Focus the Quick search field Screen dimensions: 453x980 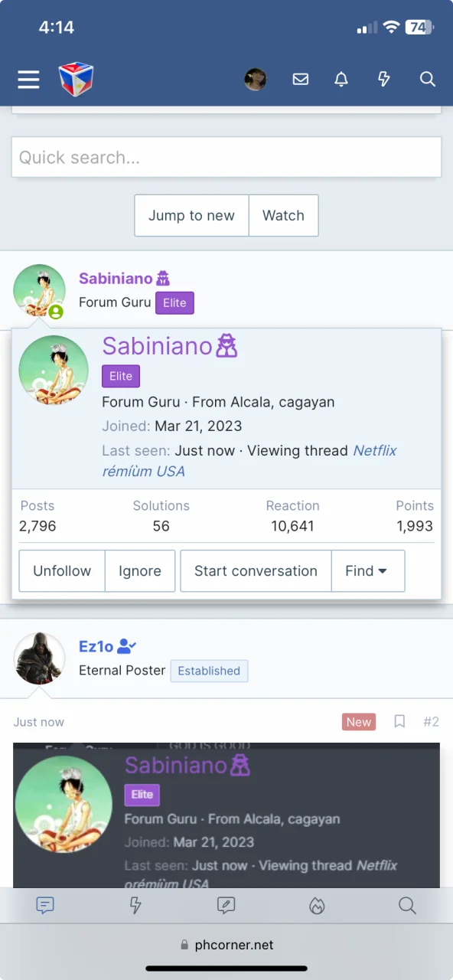click(x=226, y=157)
